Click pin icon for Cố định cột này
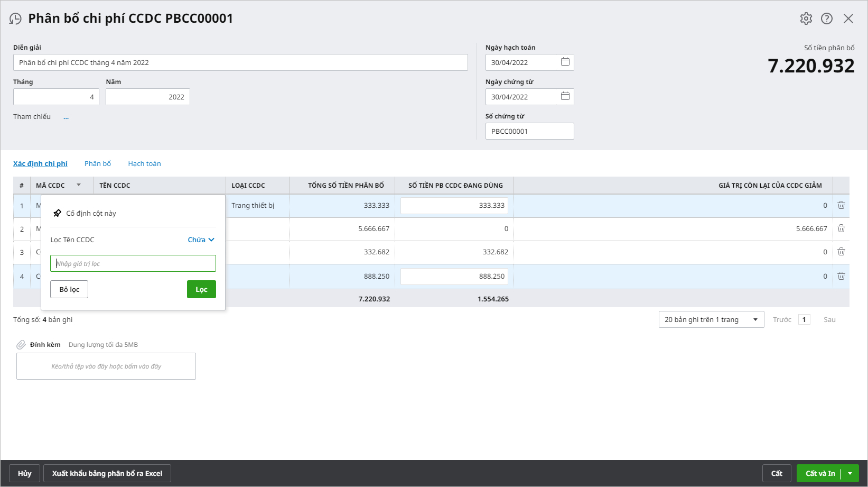868x487 pixels. (x=57, y=213)
